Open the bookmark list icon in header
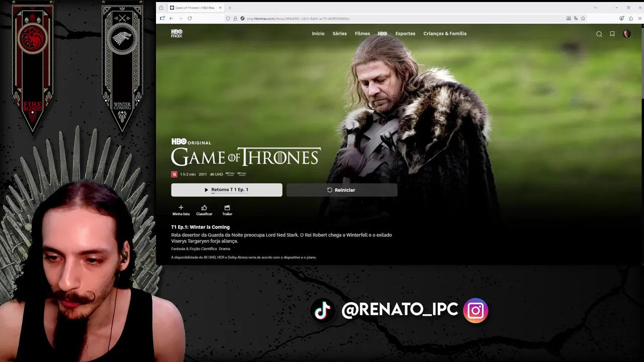 click(612, 34)
